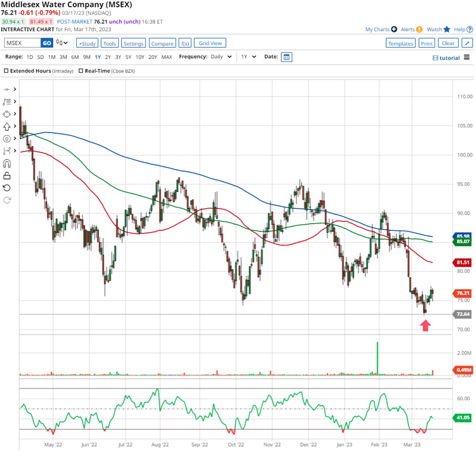
Task: Set range to 3Y
Action: 118,57
